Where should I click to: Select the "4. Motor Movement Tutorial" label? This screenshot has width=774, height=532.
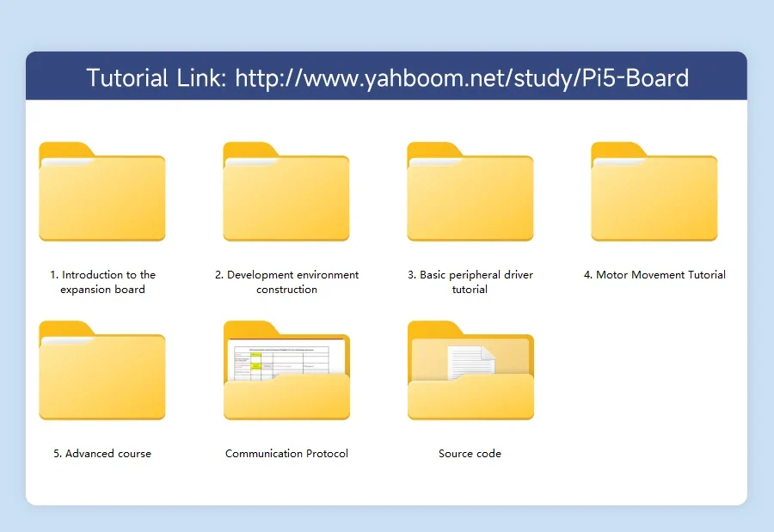click(x=654, y=275)
